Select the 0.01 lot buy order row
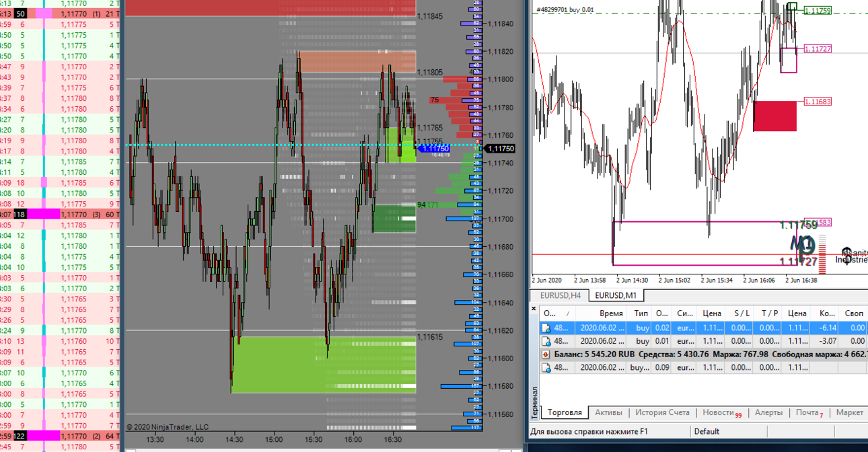 click(704, 341)
